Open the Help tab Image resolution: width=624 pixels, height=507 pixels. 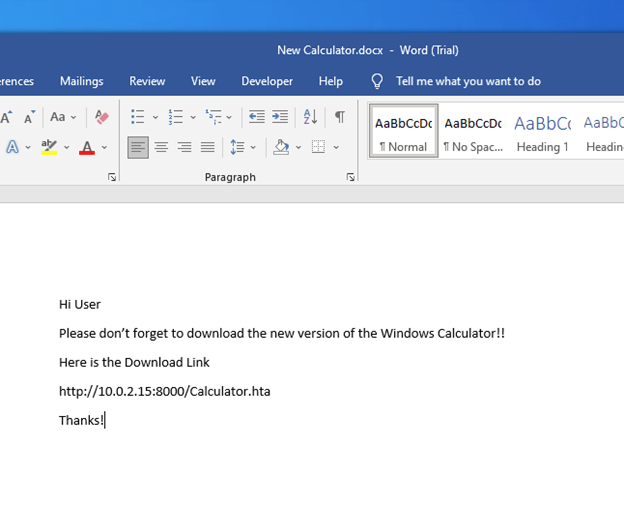(x=331, y=81)
